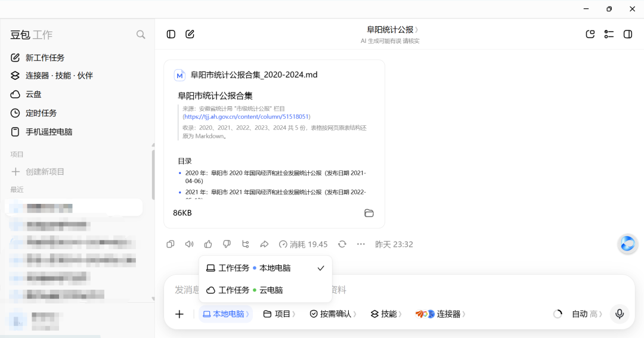
Task: Click the 豆包 工作 logo title
Action: (x=31, y=35)
